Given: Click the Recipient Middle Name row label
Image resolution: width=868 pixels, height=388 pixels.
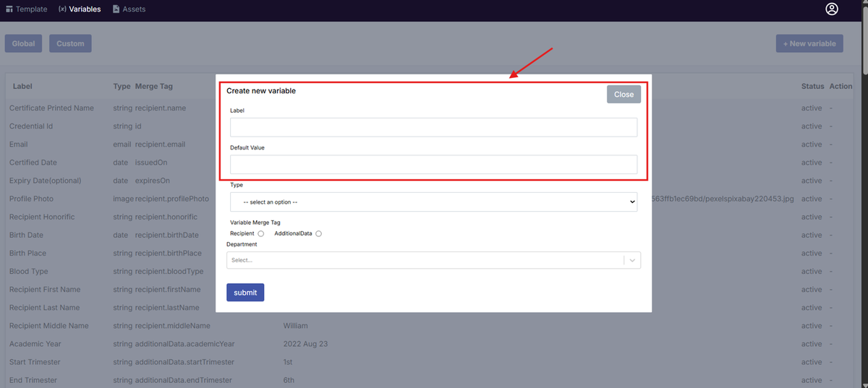Looking at the screenshot, I should click(x=48, y=326).
